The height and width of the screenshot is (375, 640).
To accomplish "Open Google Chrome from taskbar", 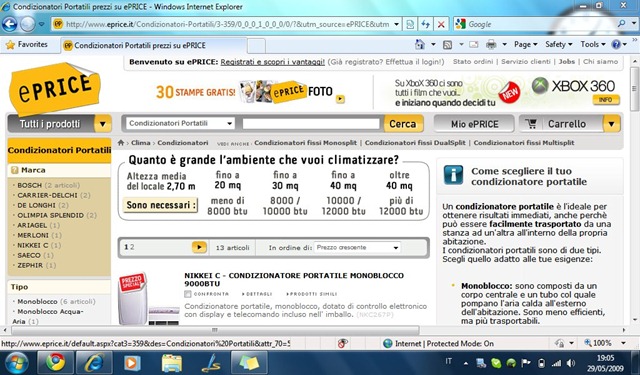I will [x=55, y=362].
